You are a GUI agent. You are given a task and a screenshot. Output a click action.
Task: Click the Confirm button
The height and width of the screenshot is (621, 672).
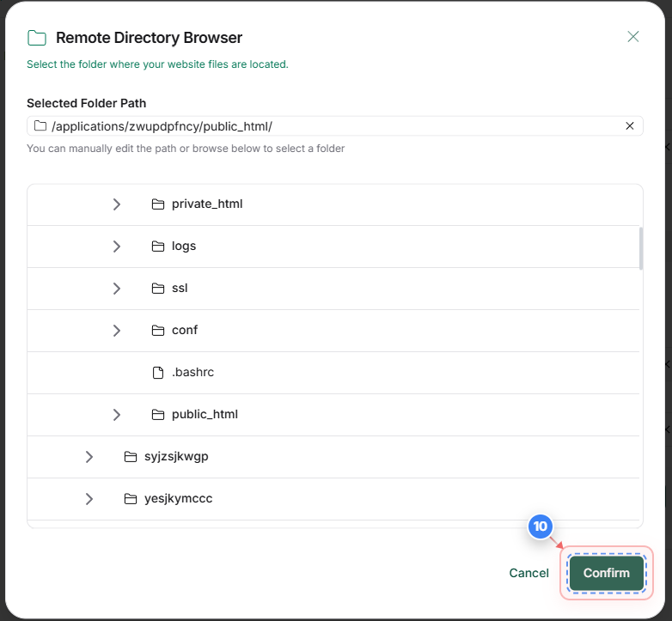coord(607,573)
